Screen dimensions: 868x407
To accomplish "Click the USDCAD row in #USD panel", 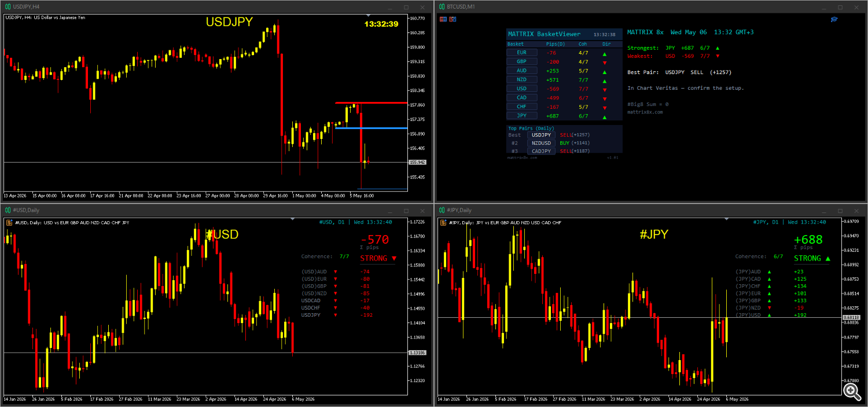I will tap(336, 300).
